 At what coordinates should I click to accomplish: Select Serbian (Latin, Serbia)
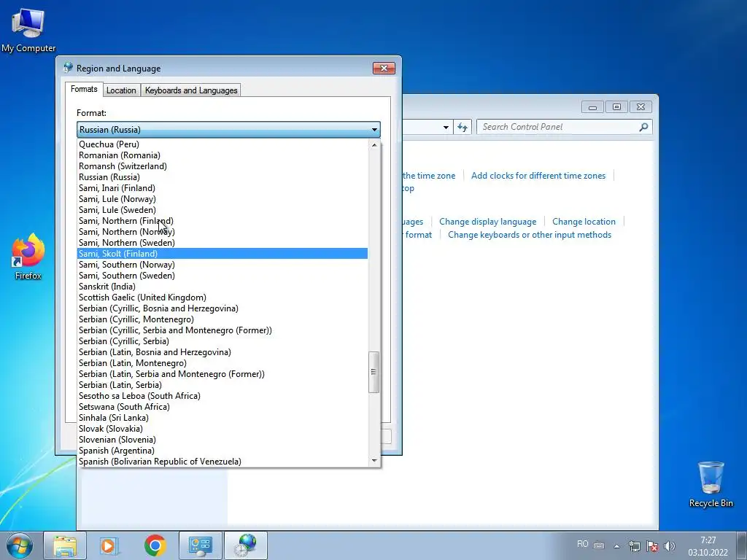point(222,385)
